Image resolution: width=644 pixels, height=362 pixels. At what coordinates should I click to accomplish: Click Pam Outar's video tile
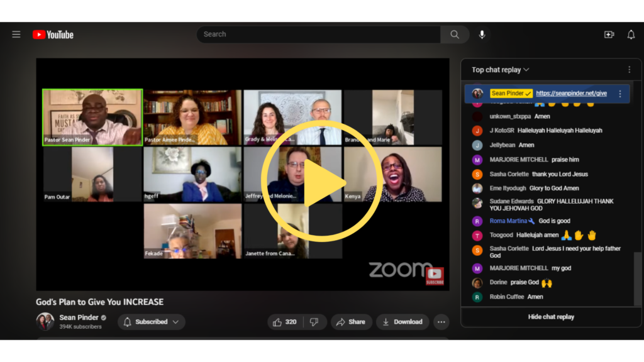(92, 175)
